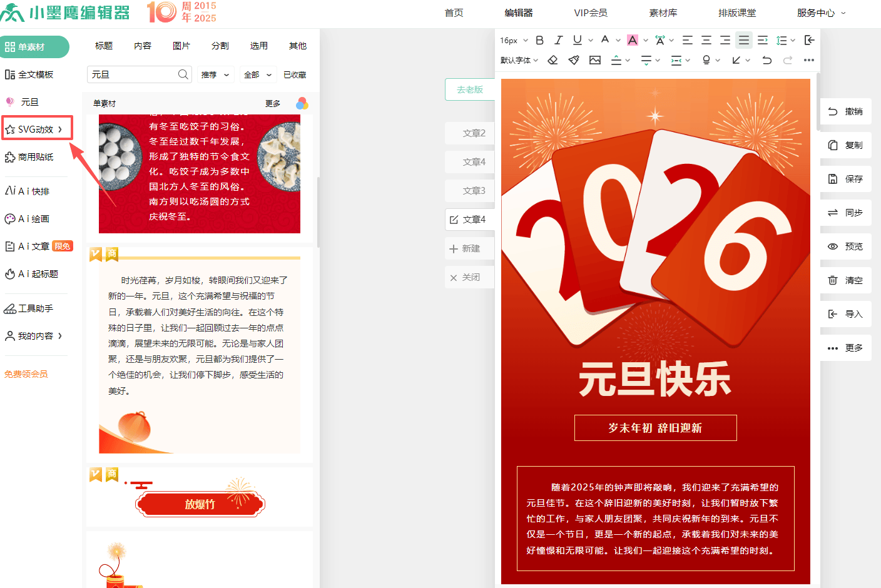Expand the 推荐 sort dropdown
This screenshot has width=881, height=588.
tap(215, 74)
